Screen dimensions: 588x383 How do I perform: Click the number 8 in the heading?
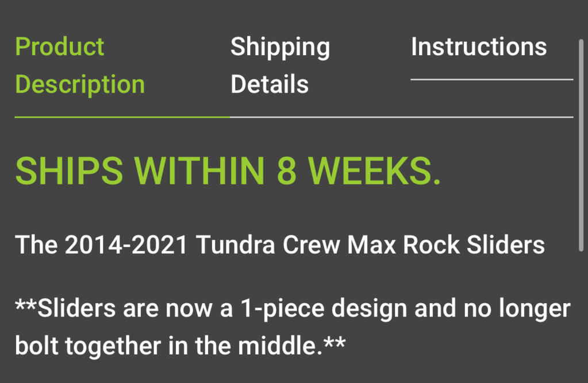click(287, 171)
